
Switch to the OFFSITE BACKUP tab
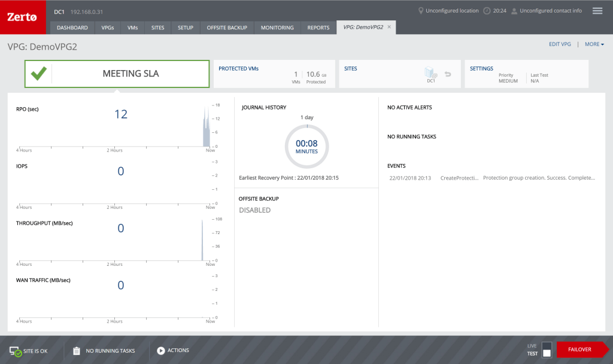(x=226, y=28)
